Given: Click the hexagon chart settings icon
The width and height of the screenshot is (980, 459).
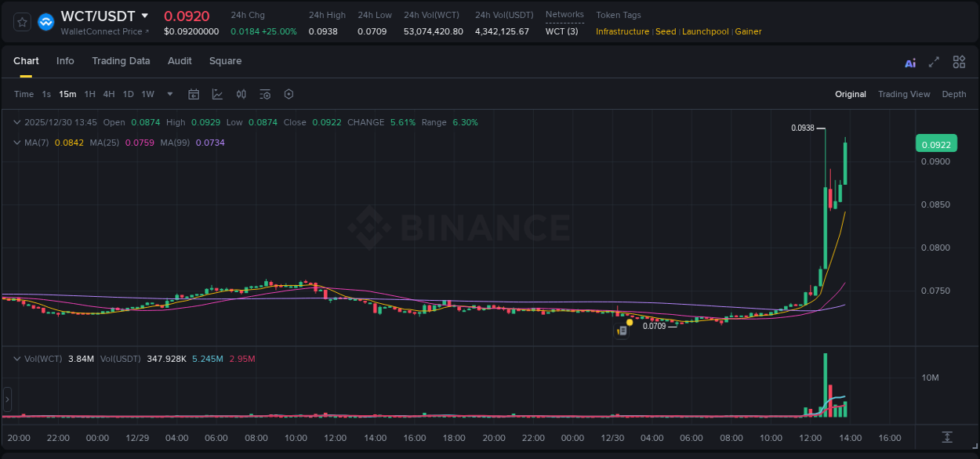Looking at the screenshot, I should coord(289,94).
